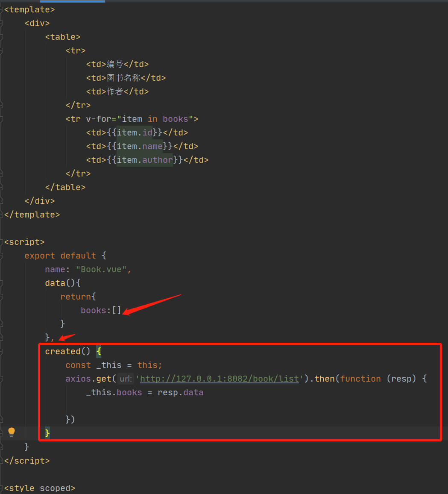Click the "Book.vue" name string
Viewport: 448px width, 494px height.
tap(101, 270)
